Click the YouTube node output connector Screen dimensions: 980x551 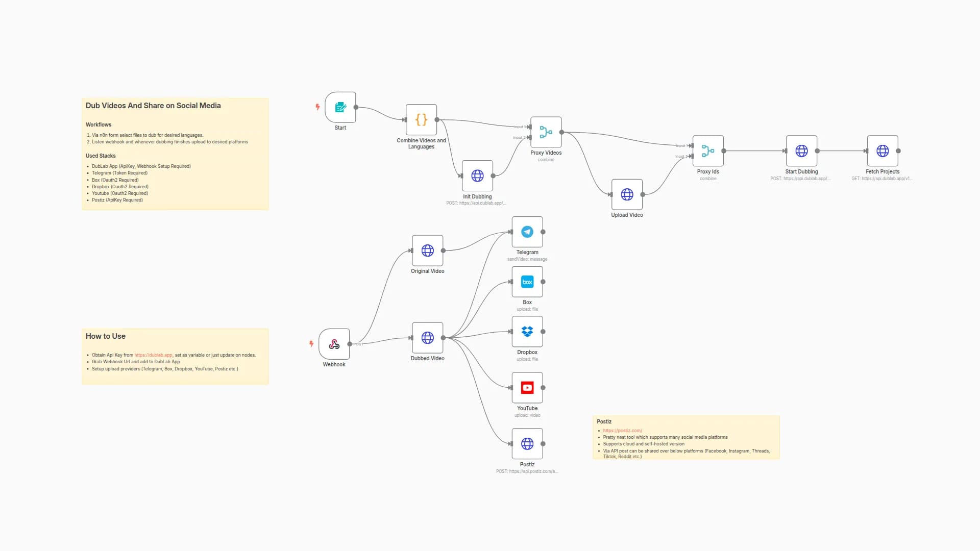[543, 388]
